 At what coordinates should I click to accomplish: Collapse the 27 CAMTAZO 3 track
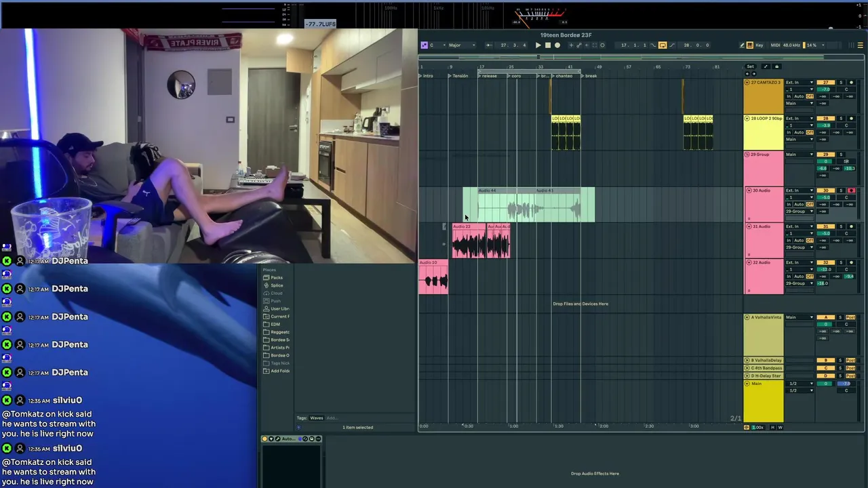coord(747,83)
